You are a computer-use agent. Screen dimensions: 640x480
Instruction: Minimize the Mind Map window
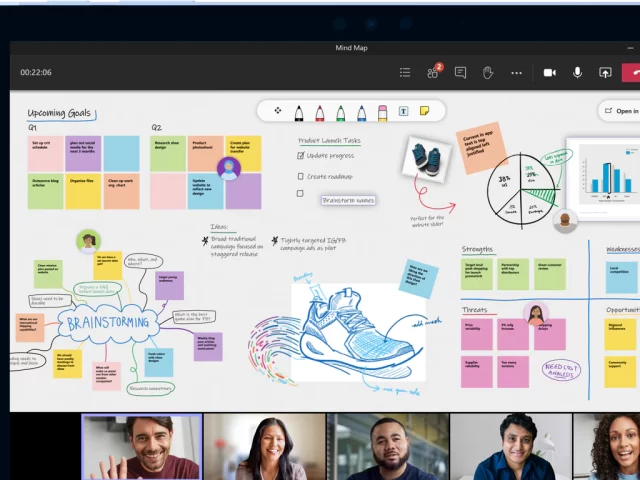pyautogui.click(x=630, y=48)
